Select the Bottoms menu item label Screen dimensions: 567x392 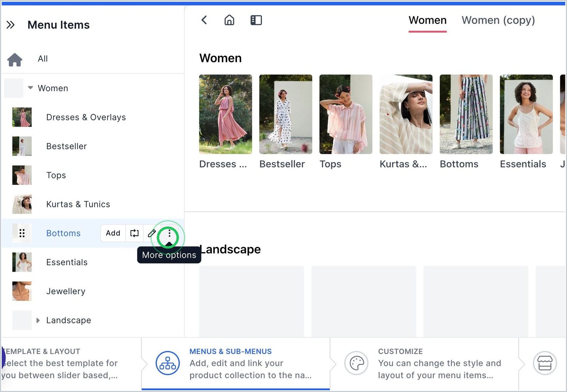point(63,233)
